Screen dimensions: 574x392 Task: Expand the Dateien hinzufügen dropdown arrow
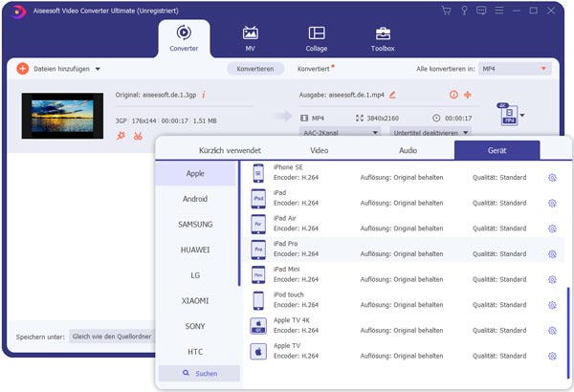tap(98, 69)
